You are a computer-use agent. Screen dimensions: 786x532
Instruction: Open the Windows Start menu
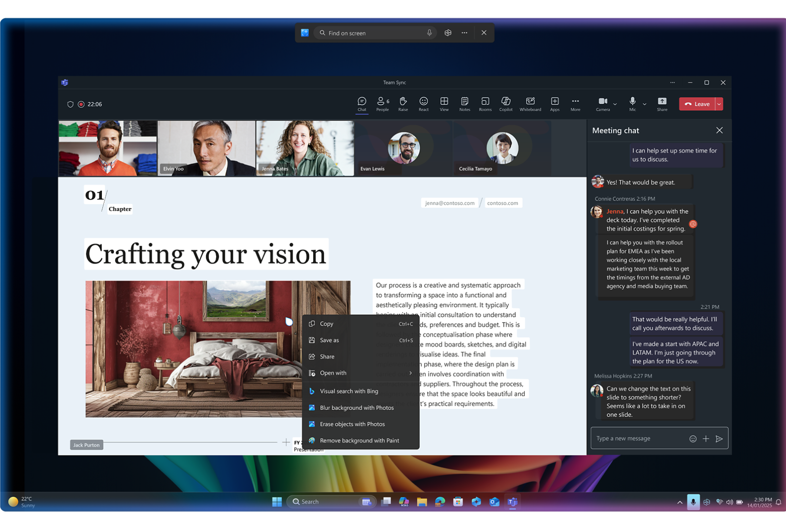(x=277, y=501)
